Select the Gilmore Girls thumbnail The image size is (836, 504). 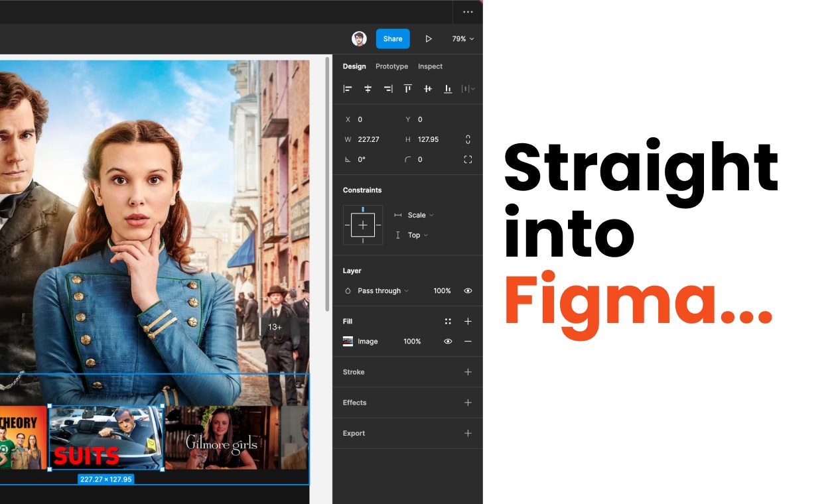(x=221, y=437)
